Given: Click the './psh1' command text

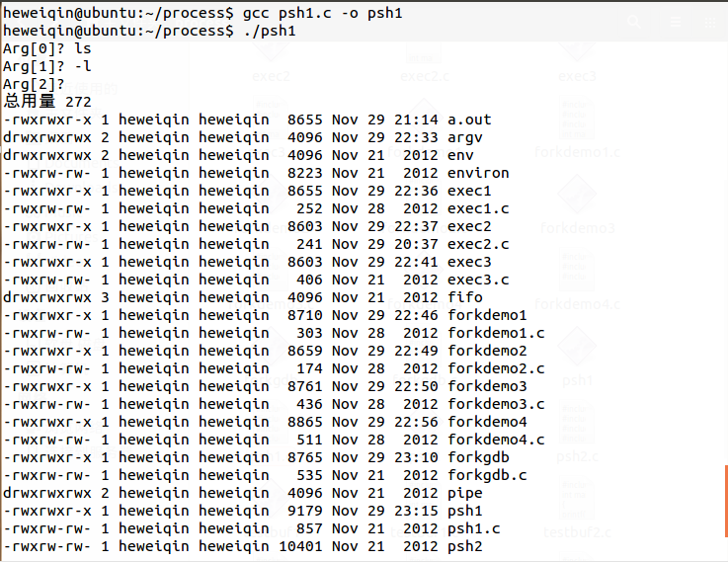Looking at the screenshot, I should click(x=270, y=31).
